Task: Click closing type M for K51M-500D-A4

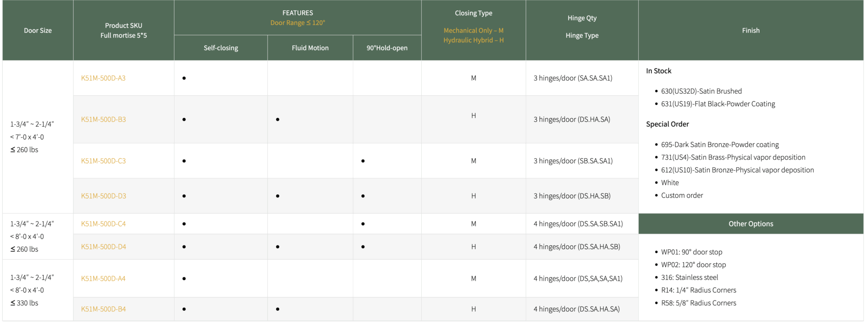Action: pyautogui.click(x=473, y=279)
